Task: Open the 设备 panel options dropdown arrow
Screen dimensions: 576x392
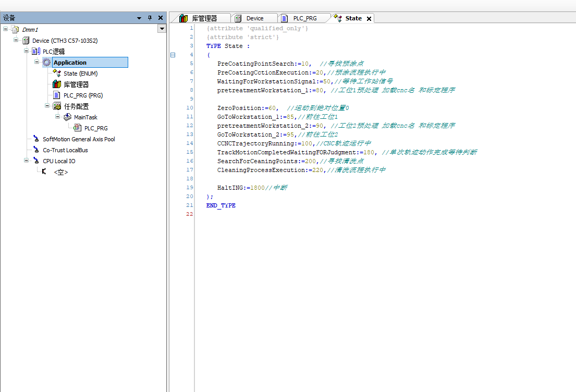Action: (139, 18)
